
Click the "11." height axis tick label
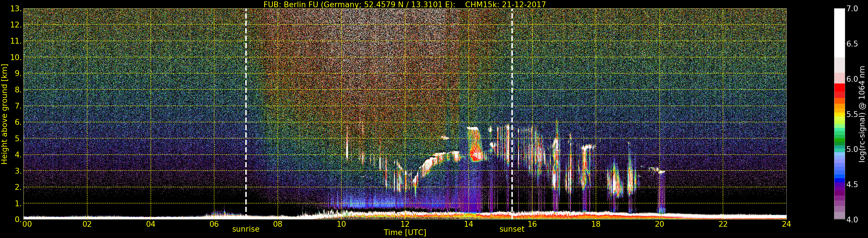coord(16,41)
